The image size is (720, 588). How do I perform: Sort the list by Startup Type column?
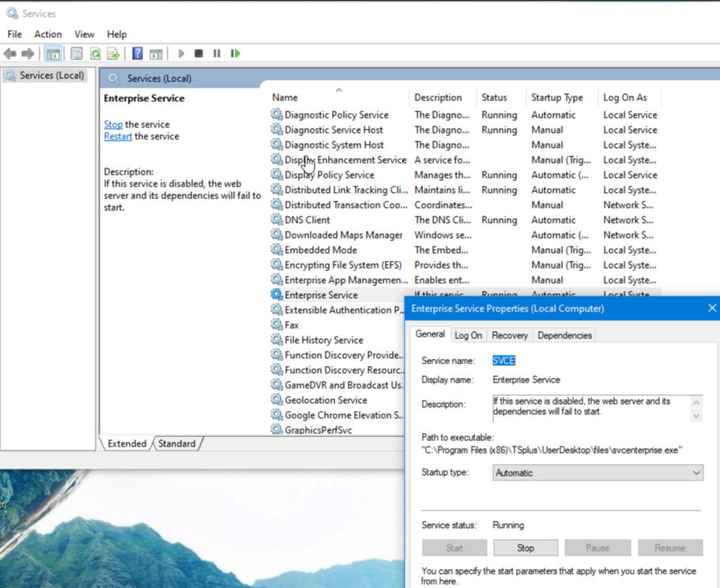(x=556, y=97)
